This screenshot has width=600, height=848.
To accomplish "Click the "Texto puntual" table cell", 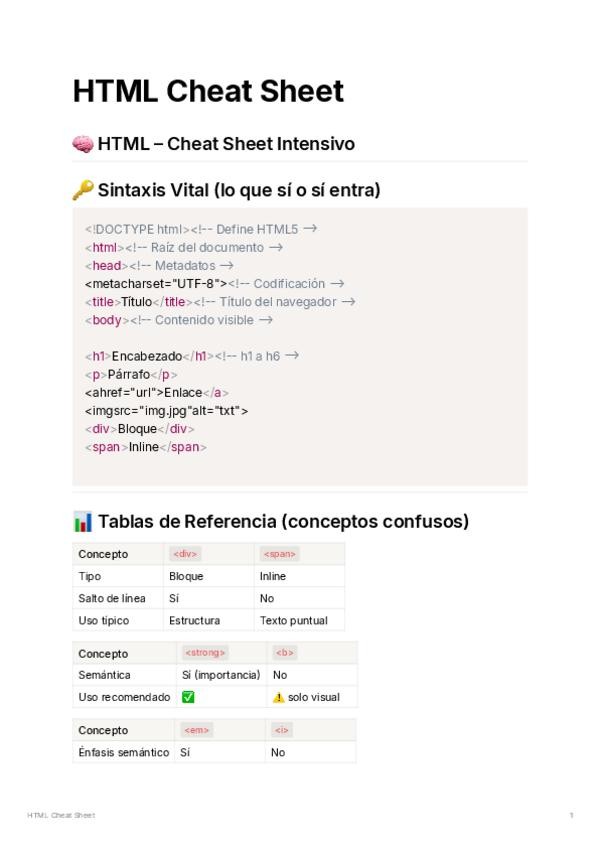I will pyautogui.click(x=293, y=620).
